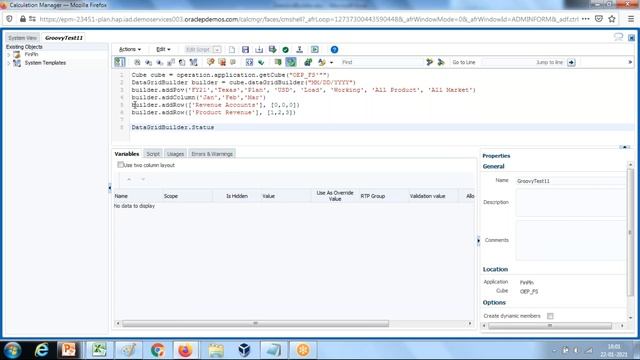Click the Jump to line arrow button

(571, 62)
